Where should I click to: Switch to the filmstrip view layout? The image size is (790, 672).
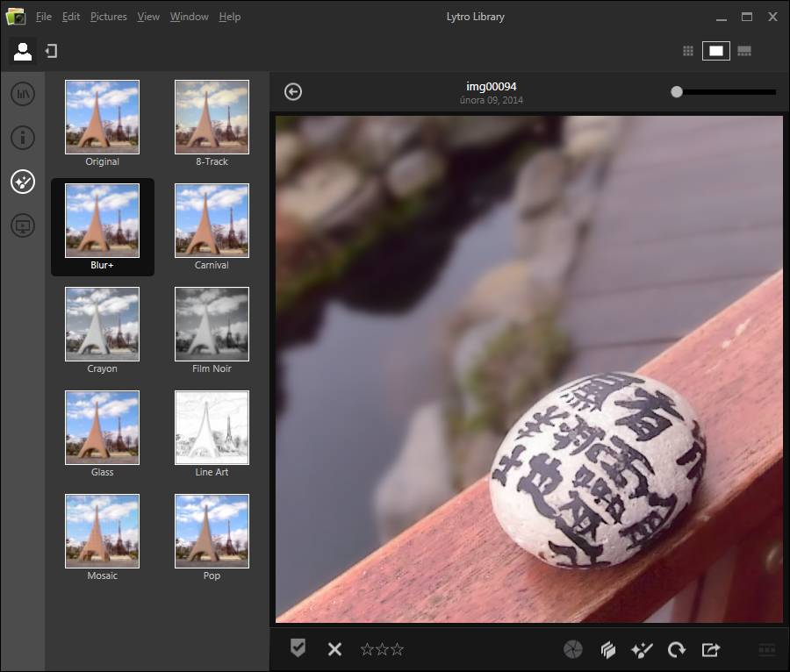tap(744, 52)
